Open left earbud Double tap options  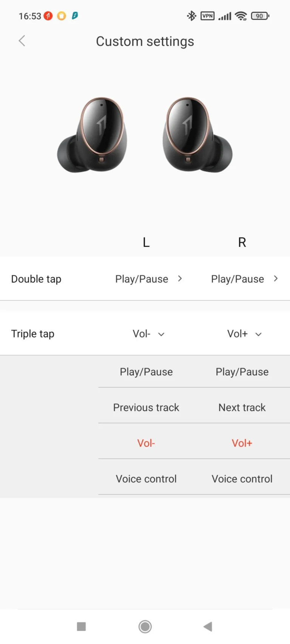coord(148,279)
